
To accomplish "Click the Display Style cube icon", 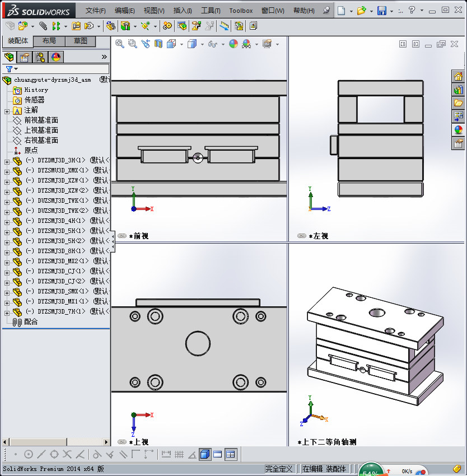I will [192, 44].
